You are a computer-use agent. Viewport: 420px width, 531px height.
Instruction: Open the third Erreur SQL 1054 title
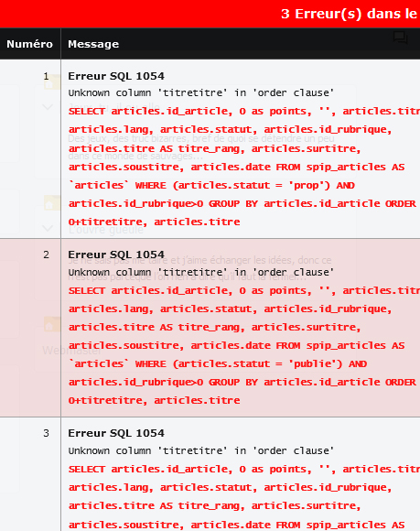coord(116,433)
